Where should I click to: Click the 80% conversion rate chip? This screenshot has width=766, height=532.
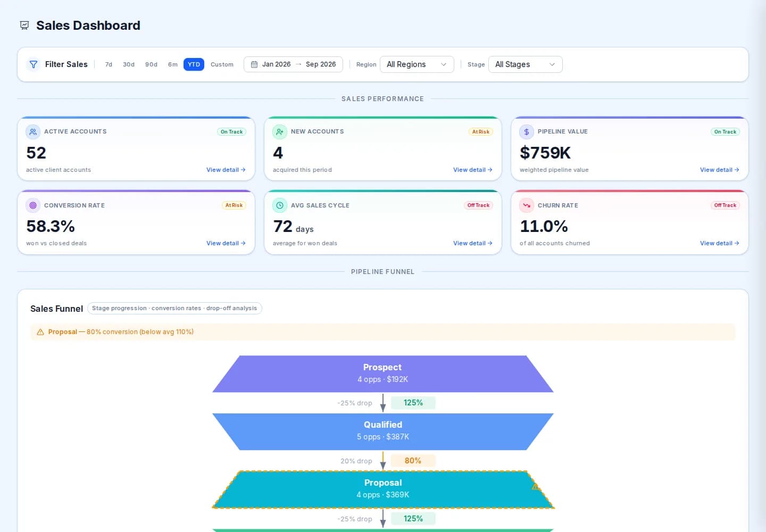pos(413,461)
